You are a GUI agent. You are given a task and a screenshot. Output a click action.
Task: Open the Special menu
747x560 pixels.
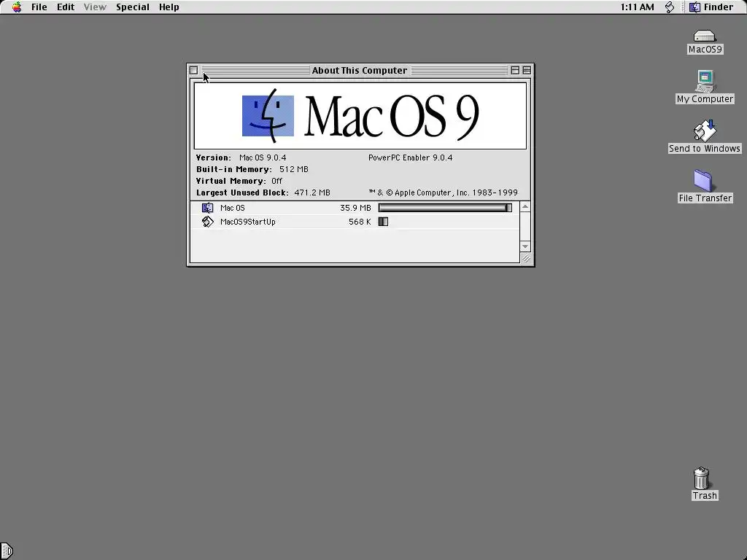(133, 7)
